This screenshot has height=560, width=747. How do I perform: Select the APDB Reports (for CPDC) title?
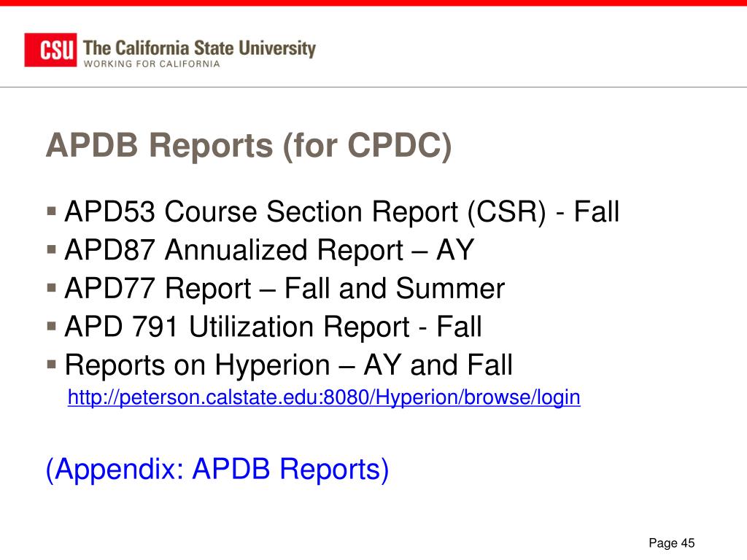click(x=249, y=145)
